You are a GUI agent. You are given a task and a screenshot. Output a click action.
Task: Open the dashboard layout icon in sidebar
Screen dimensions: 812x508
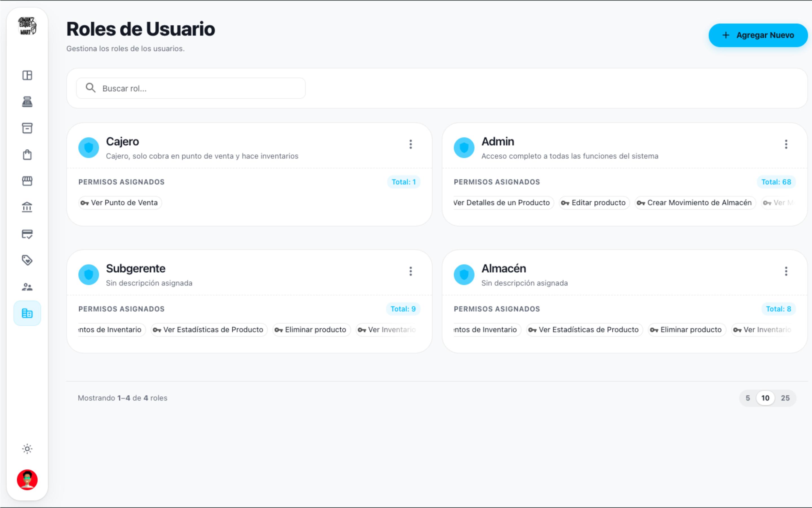pos(27,75)
